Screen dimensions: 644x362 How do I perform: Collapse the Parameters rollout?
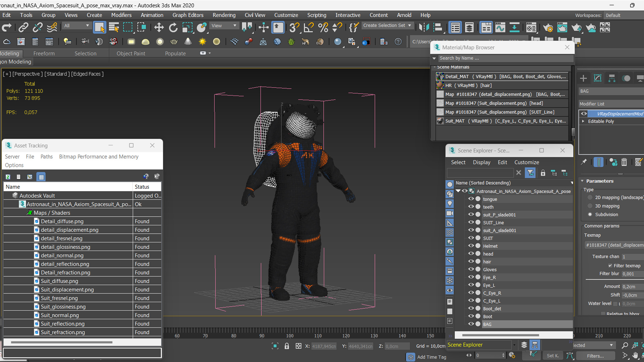[x=582, y=181]
